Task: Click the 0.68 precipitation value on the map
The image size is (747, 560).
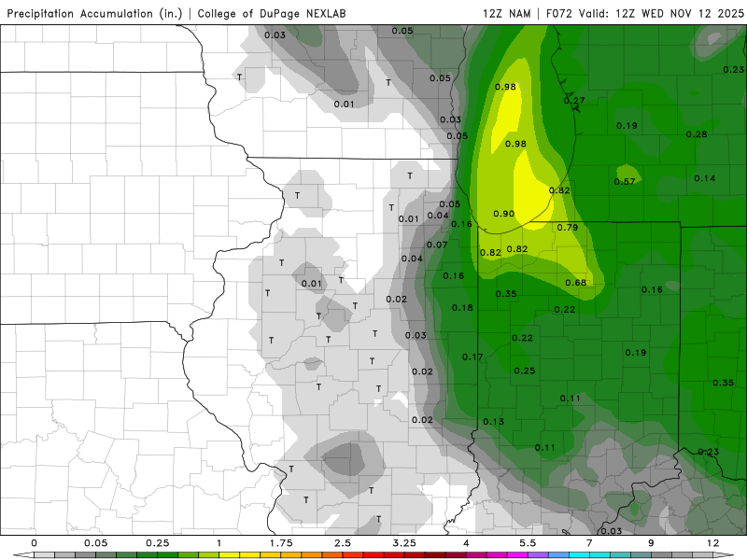Action: tap(576, 283)
